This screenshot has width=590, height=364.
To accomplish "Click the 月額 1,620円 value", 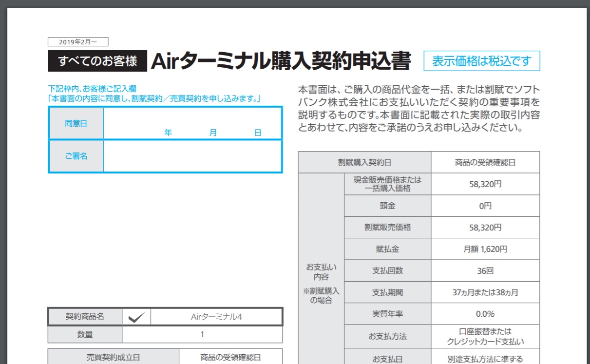I will click(x=485, y=249).
